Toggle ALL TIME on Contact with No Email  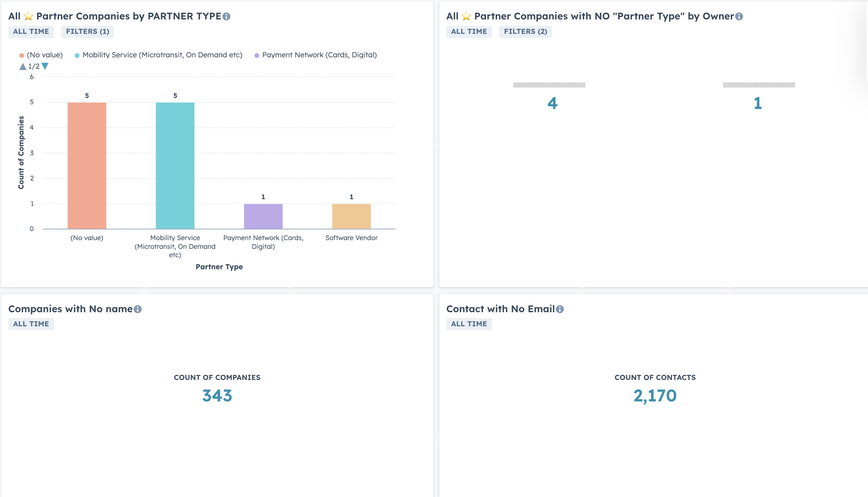coord(469,324)
